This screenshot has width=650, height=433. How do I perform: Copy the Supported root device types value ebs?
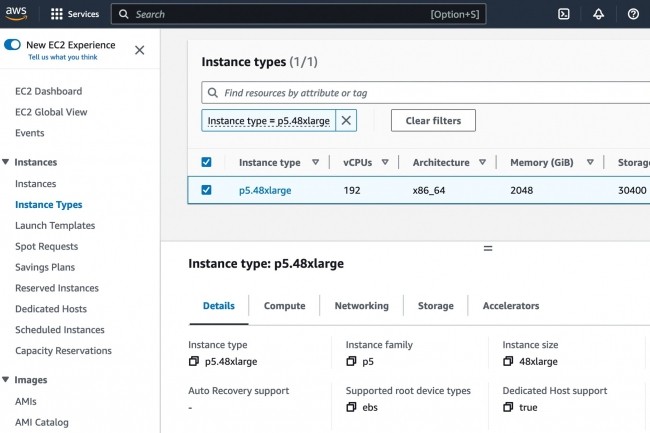coord(351,407)
